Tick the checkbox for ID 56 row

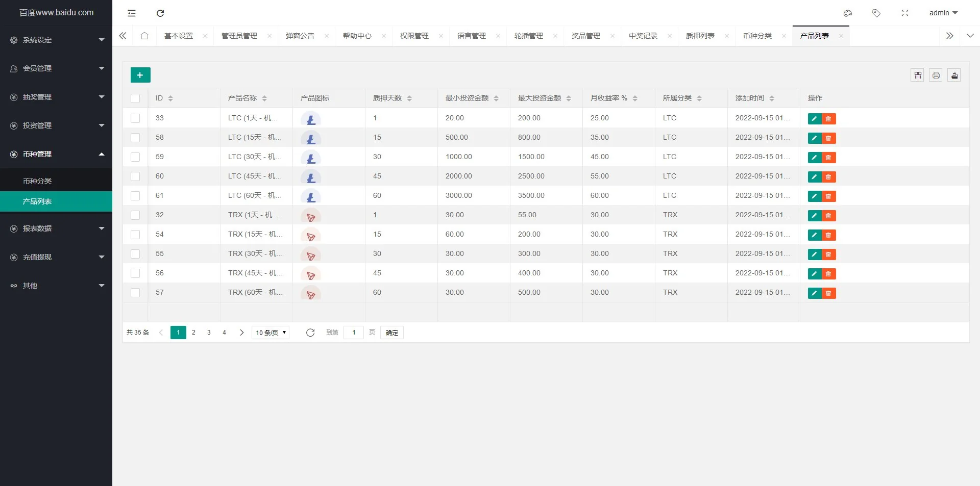coord(135,273)
